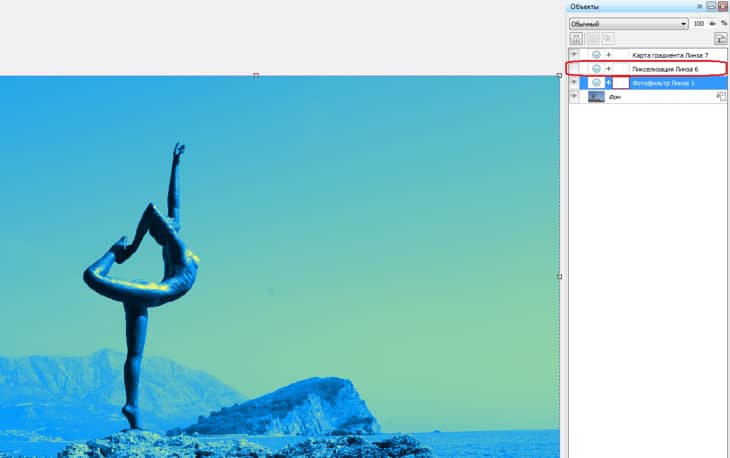This screenshot has width=730, height=458.
Task: Click the lens icon of Пикселизация Линза 6
Action: [x=596, y=68]
